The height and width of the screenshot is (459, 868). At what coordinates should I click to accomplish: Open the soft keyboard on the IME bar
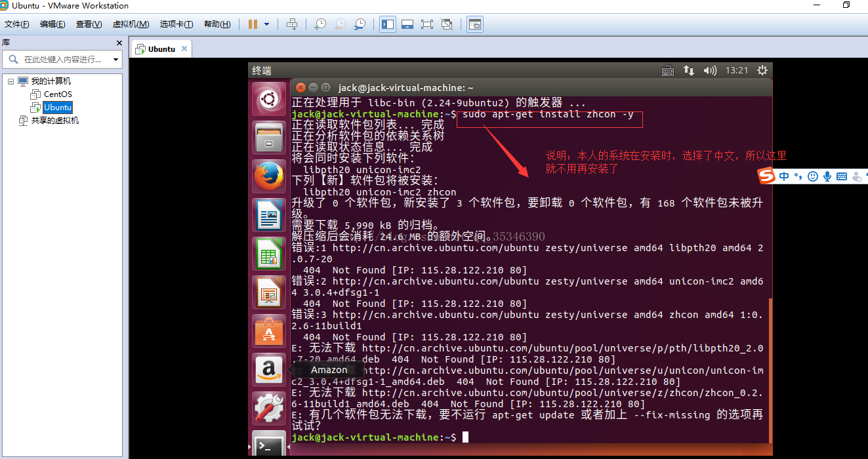click(842, 176)
